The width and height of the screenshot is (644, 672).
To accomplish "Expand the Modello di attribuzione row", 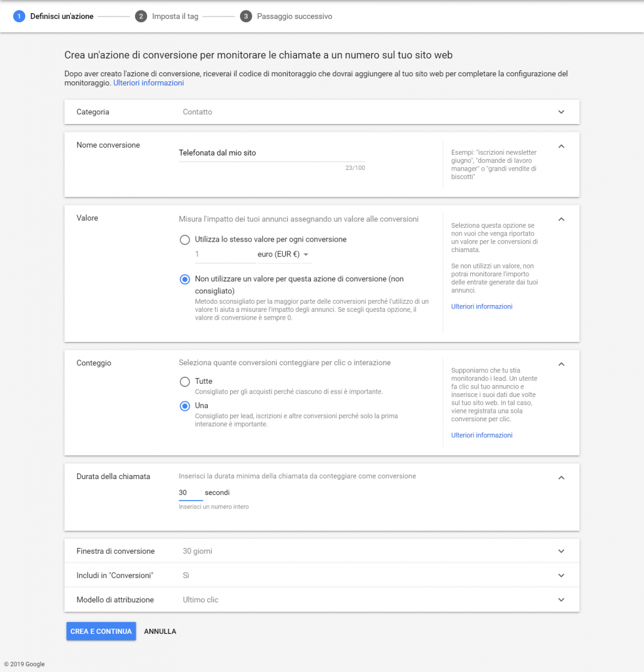I will (561, 600).
